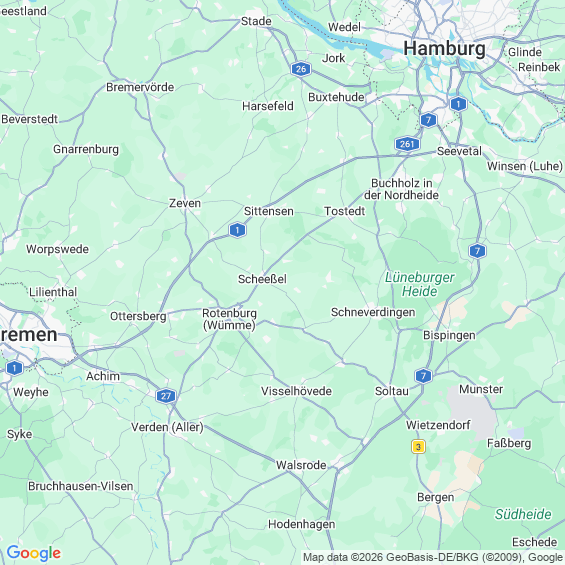Select the Lüneburger Heide park label
565x565 pixels.
420,284
